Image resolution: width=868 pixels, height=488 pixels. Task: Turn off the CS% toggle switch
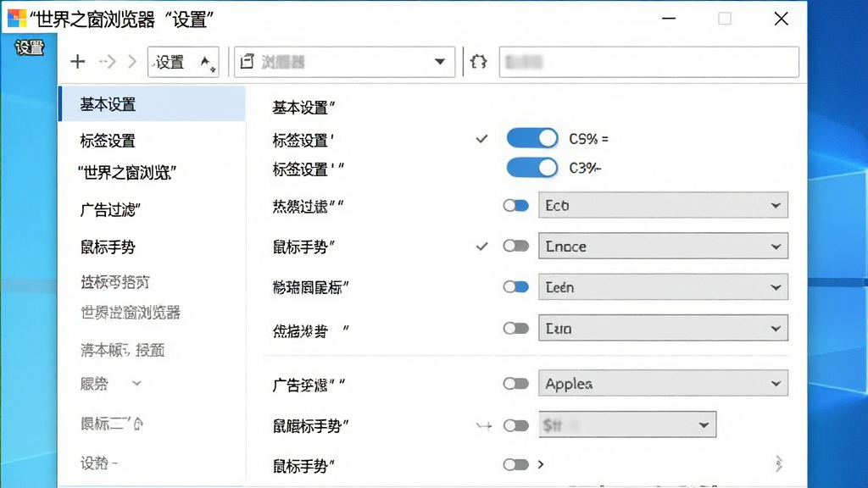[532, 138]
